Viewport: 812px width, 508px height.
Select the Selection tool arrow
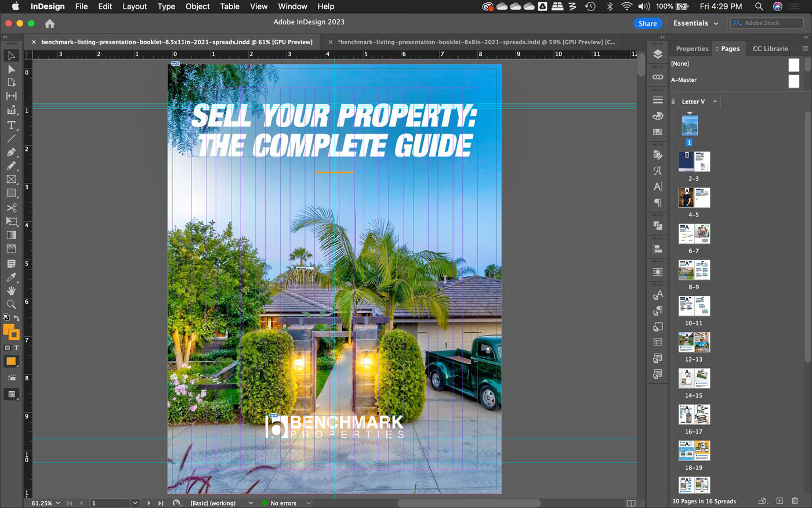click(x=11, y=56)
